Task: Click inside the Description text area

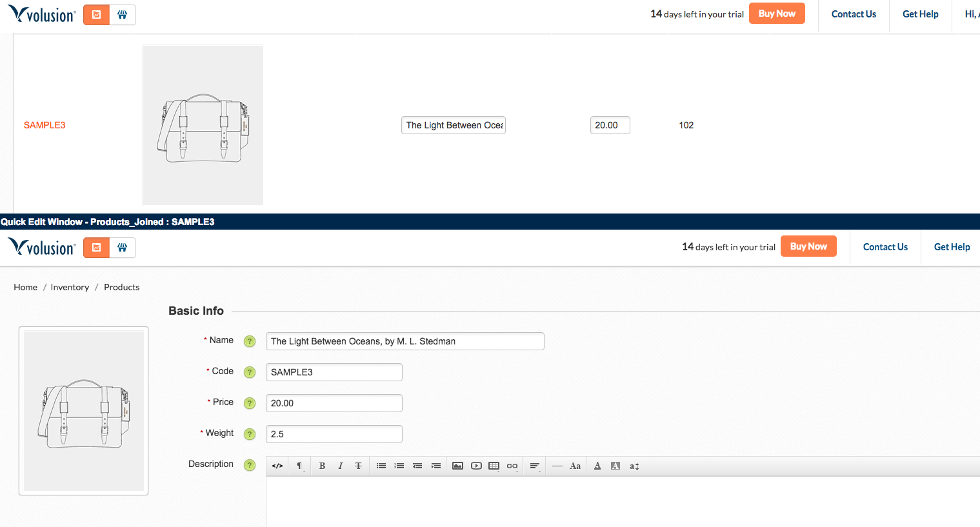Action: (623, 502)
